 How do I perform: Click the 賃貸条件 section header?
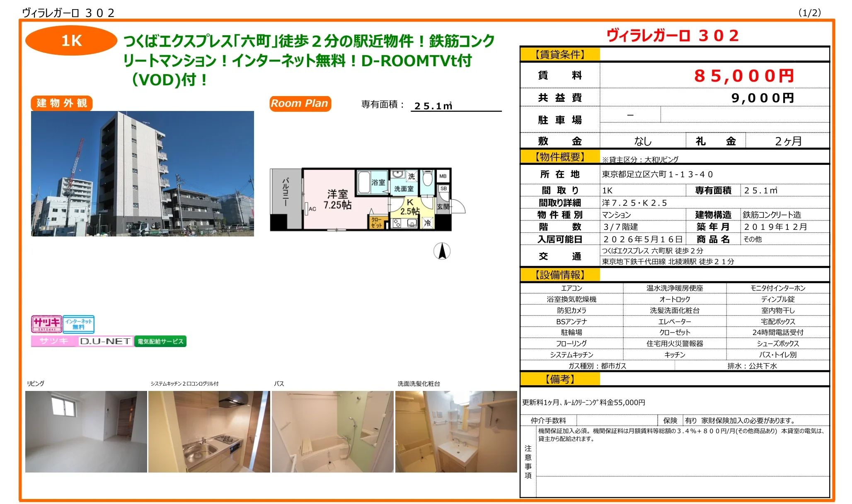coord(559,54)
